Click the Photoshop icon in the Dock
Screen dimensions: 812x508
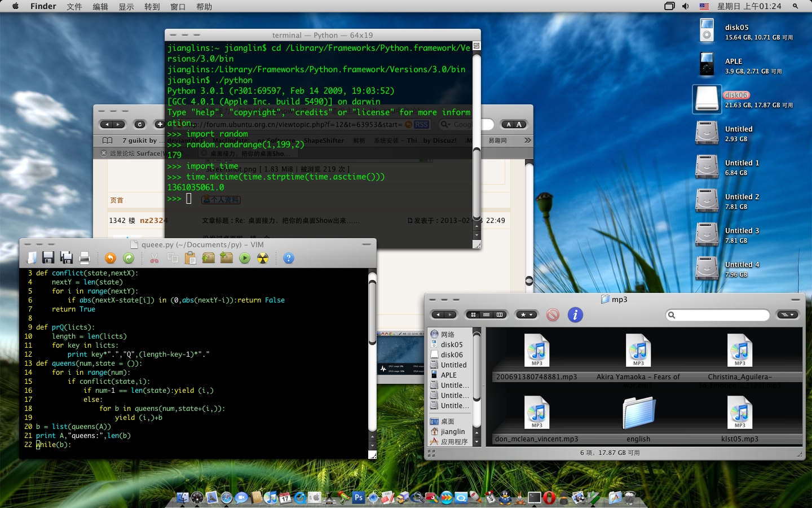click(x=359, y=497)
